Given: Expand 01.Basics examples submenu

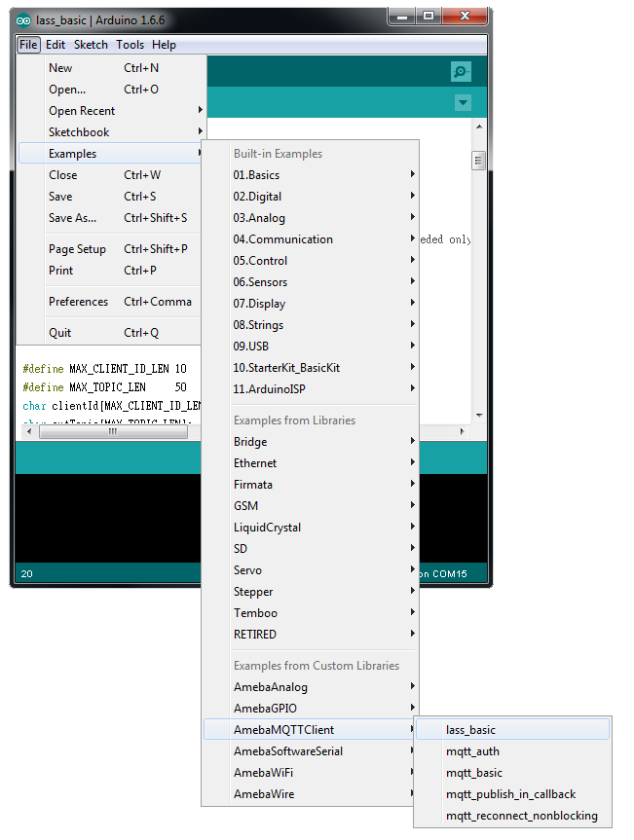Looking at the screenshot, I should [311, 175].
